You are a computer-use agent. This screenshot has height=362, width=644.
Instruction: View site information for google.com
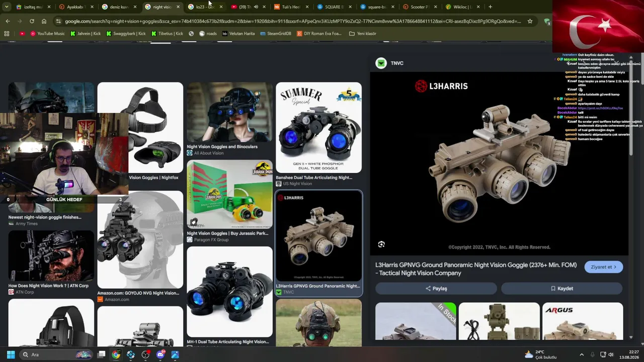pyautogui.click(x=58, y=21)
